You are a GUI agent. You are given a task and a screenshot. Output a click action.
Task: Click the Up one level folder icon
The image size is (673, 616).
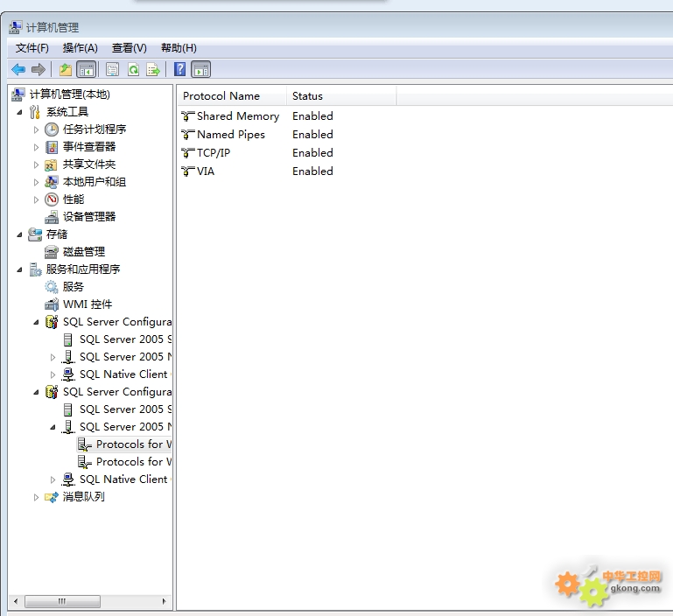(x=66, y=69)
